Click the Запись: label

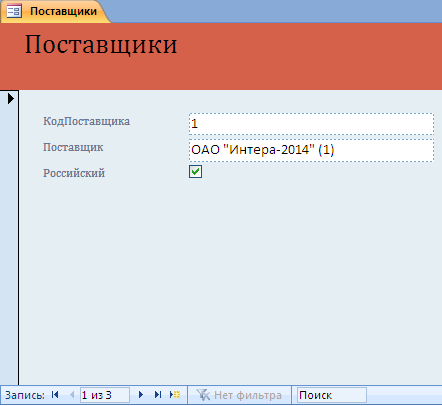point(25,395)
